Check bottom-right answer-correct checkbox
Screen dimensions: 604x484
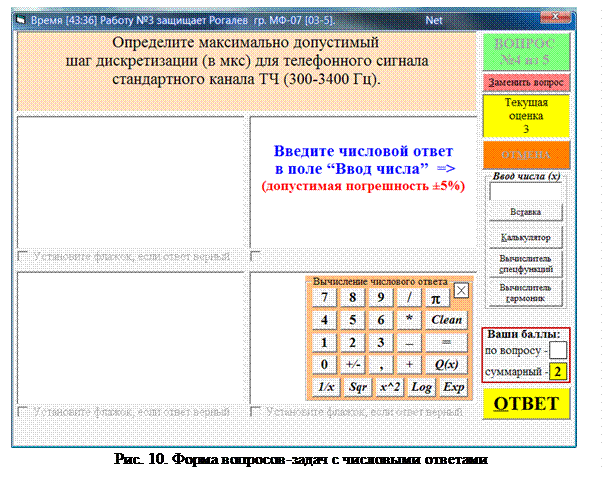(255, 412)
